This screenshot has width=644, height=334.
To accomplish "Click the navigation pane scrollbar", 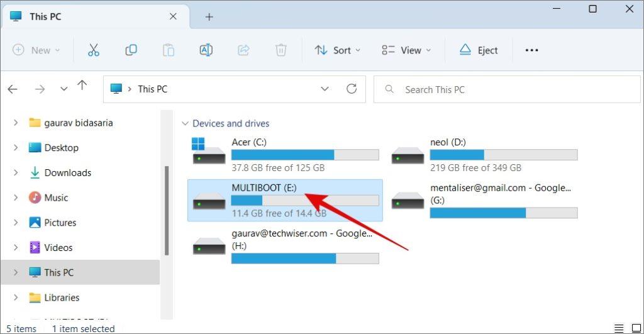I will pyautogui.click(x=166, y=210).
